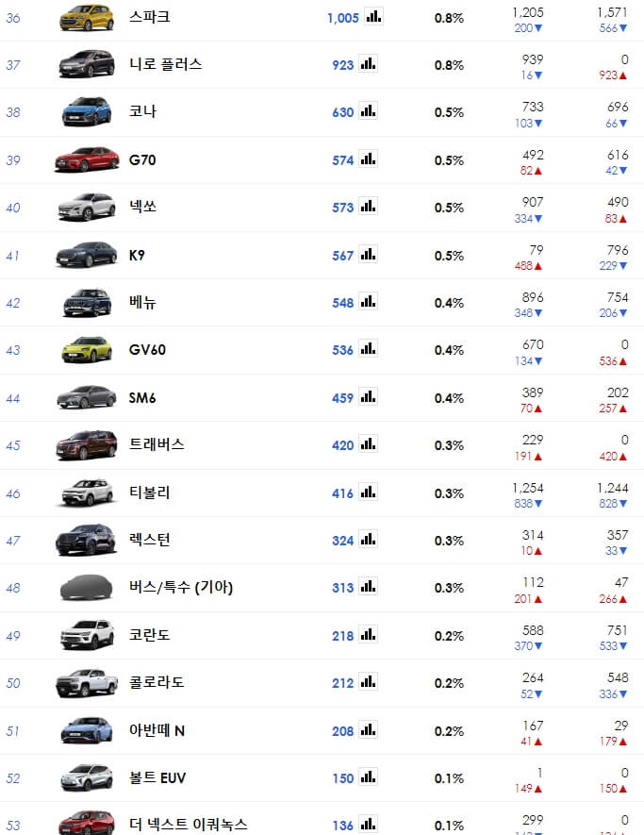Image resolution: width=644 pixels, height=835 pixels.
Task: Open the bar chart icon for 코나
Action: click(x=368, y=111)
